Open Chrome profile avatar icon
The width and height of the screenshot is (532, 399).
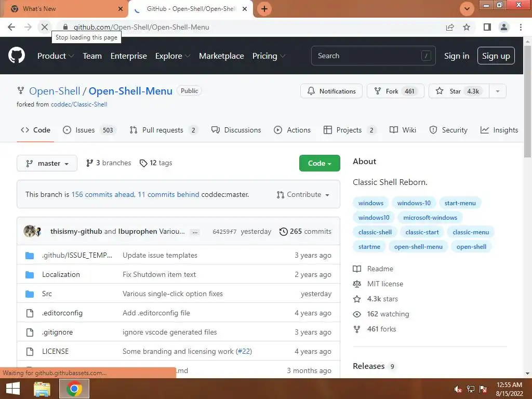[x=504, y=27]
